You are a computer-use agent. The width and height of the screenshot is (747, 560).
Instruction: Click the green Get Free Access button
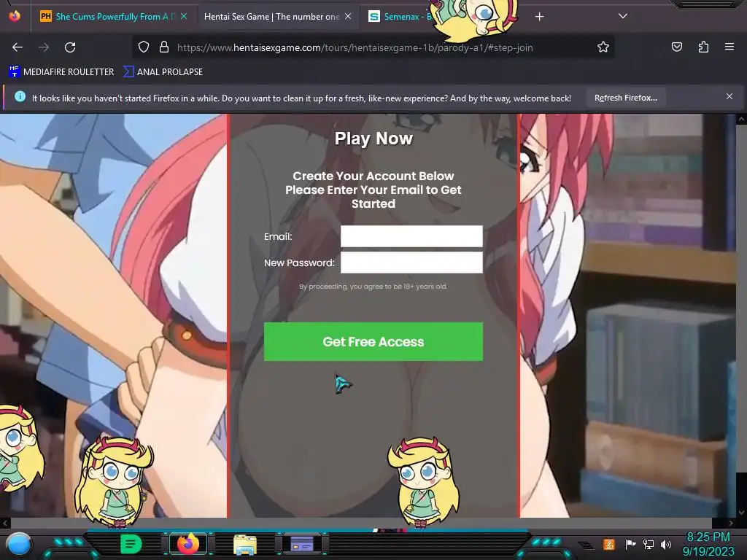(x=373, y=341)
